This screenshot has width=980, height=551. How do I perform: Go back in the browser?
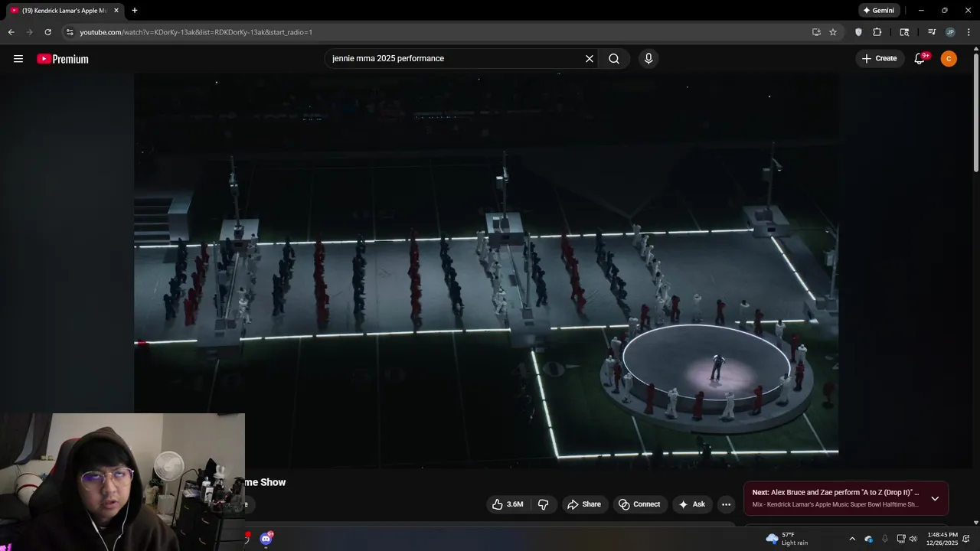(11, 32)
